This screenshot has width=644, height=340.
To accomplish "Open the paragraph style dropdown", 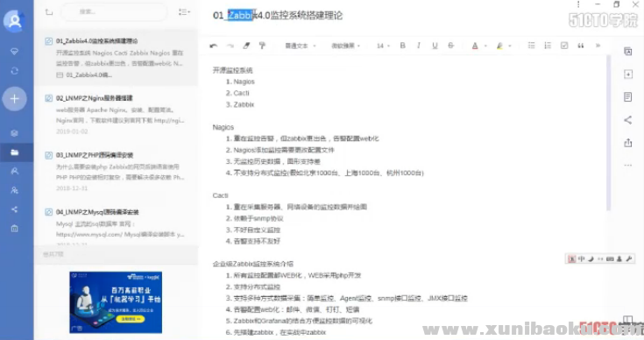I will pyautogui.click(x=301, y=46).
